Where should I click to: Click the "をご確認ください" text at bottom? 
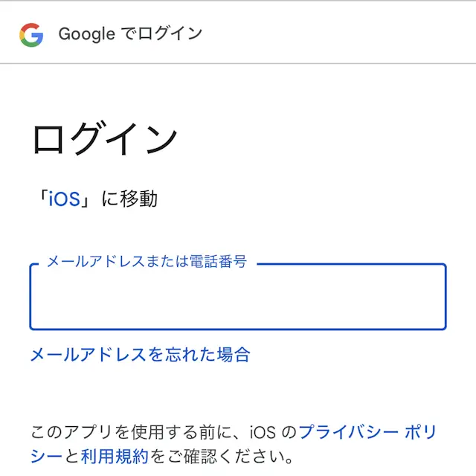(222, 455)
